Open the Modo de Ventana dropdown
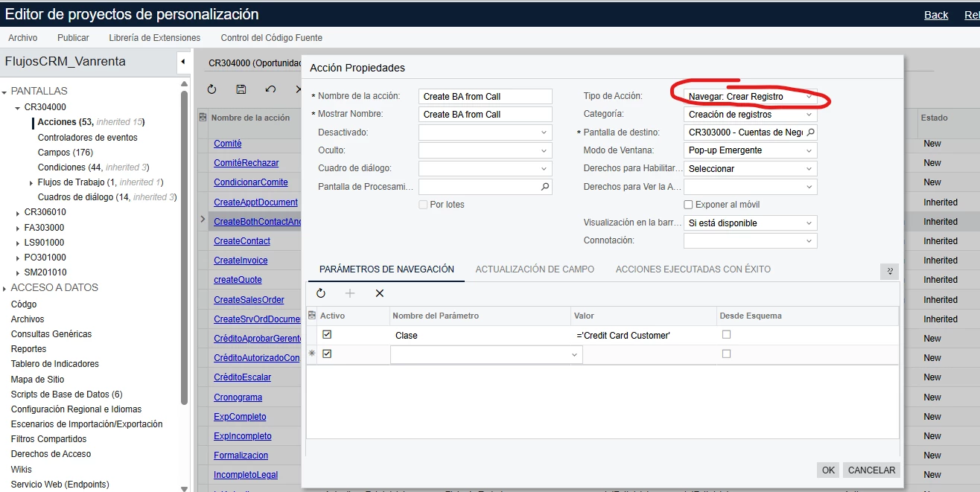 click(x=809, y=150)
